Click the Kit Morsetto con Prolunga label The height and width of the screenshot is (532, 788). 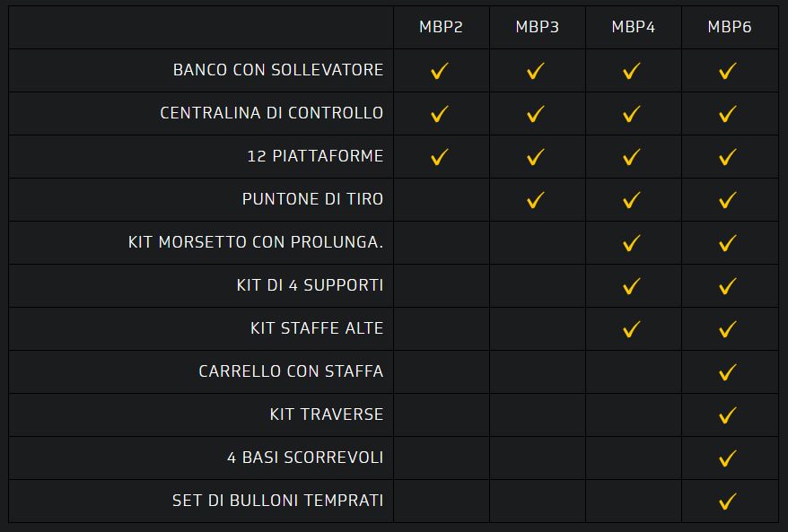(x=256, y=242)
